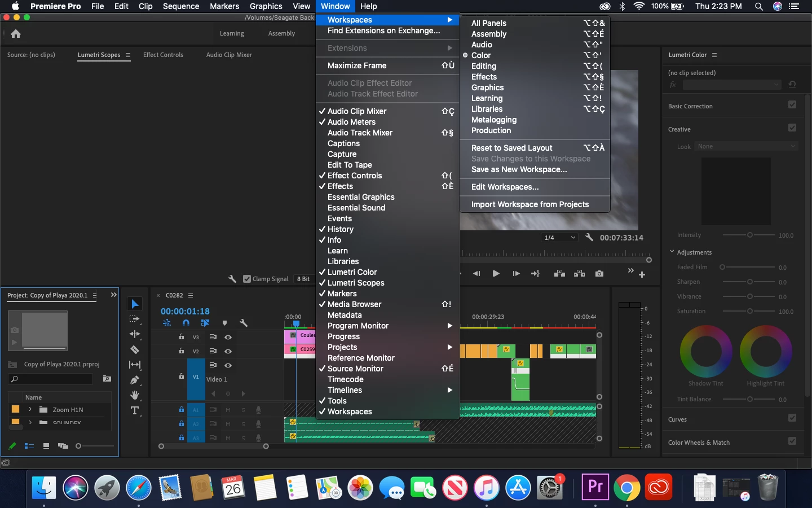Screen dimensions: 812x508
Task: Select the Ripple Edit tool
Action: coord(135,334)
